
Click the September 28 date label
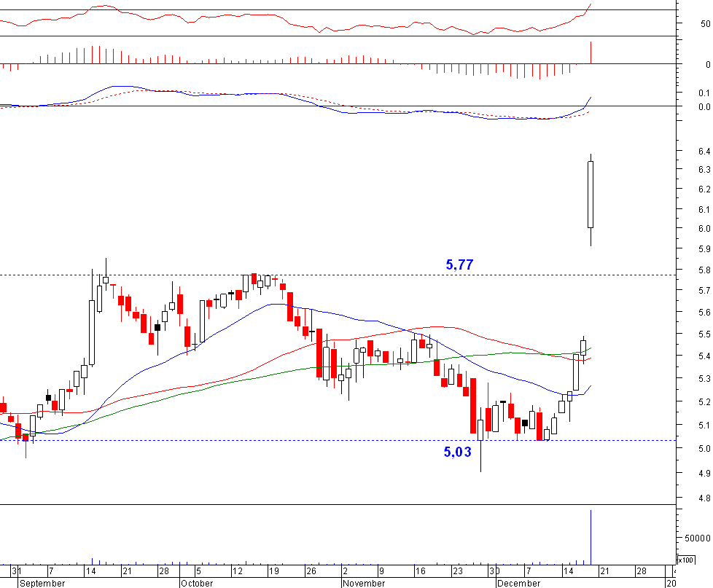(x=164, y=571)
